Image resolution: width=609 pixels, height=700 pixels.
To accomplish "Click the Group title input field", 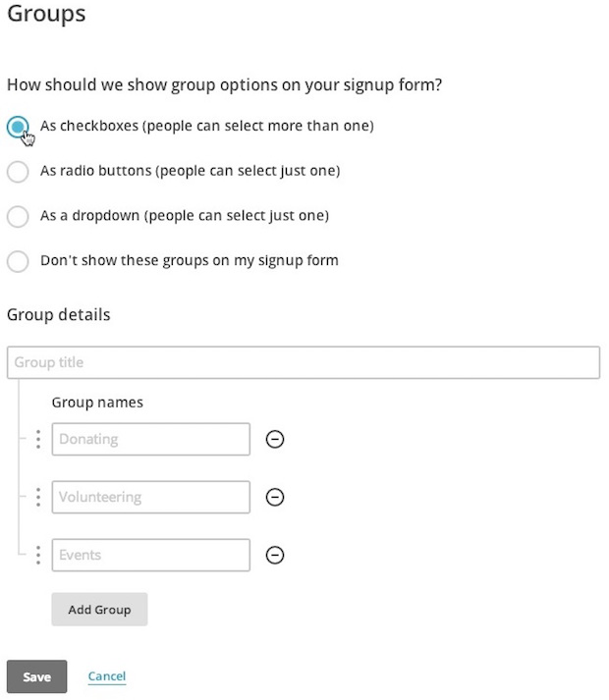I will click(x=304, y=362).
